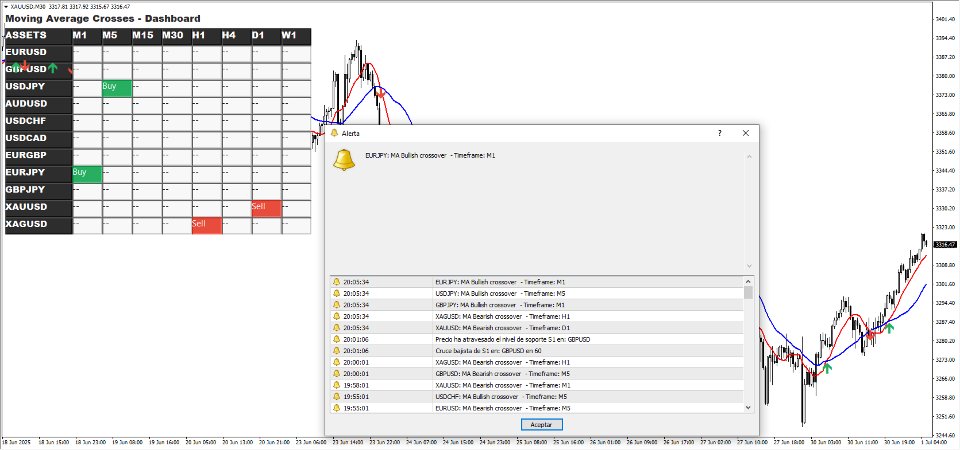Click the Aceptar button
960x450 pixels.
coord(541,424)
